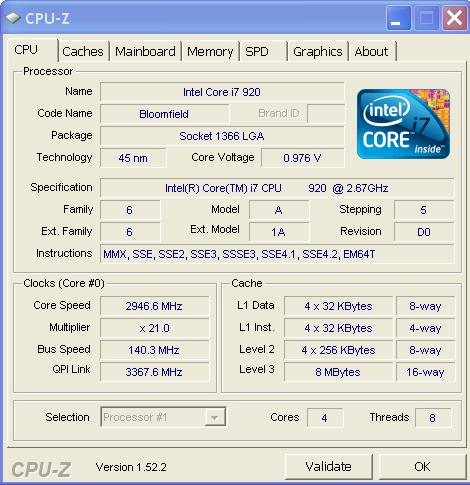Click the Intel Core i7 920 name field
Viewport: 470px width, 485px height.
pos(222,92)
